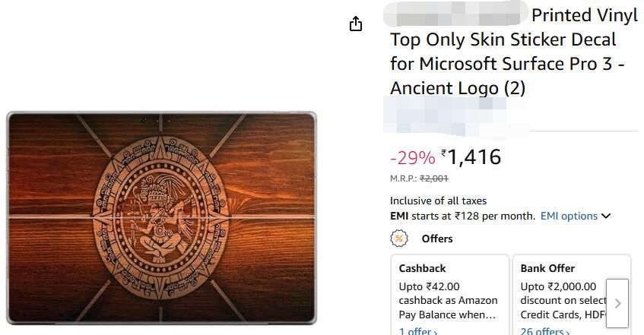Open the EMI options link
The height and width of the screenshot is (335, 644).
coord(569,216)
